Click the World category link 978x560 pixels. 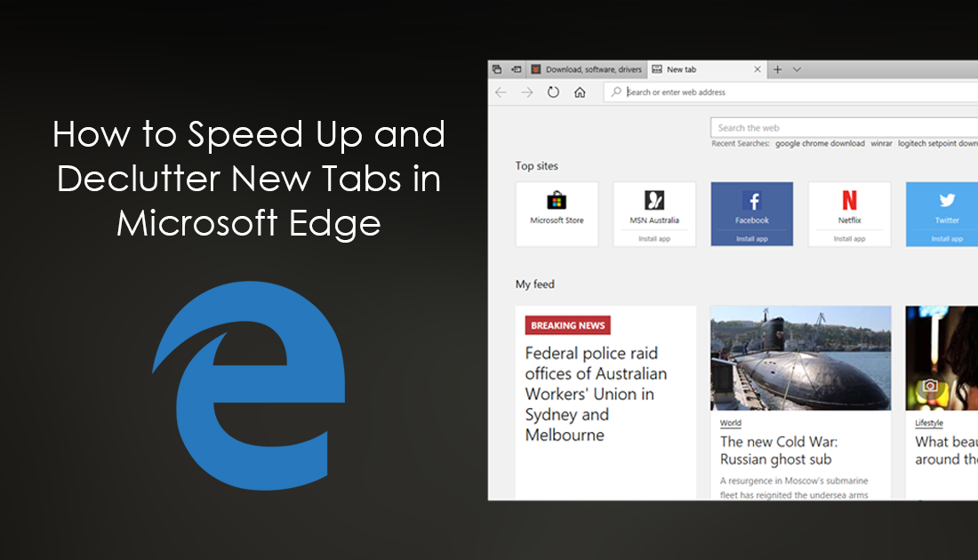(730, 423)
